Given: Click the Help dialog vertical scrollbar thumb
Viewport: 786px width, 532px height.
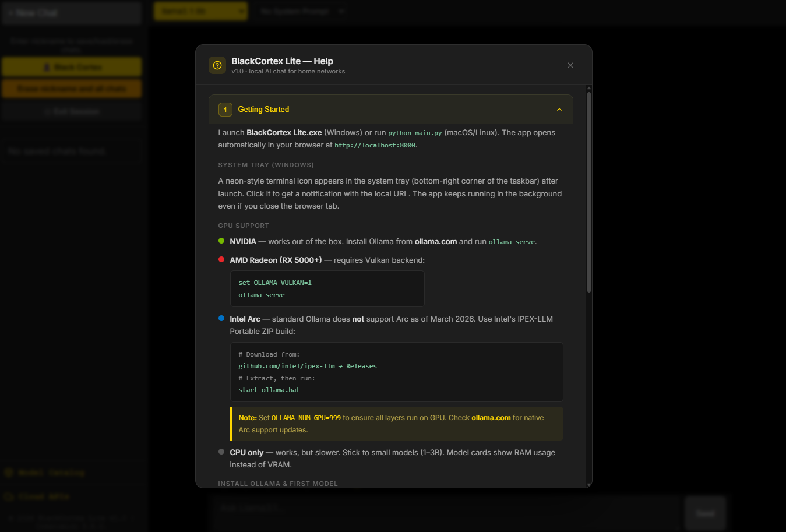Looking at the screenshot, I should coord(589,191).
